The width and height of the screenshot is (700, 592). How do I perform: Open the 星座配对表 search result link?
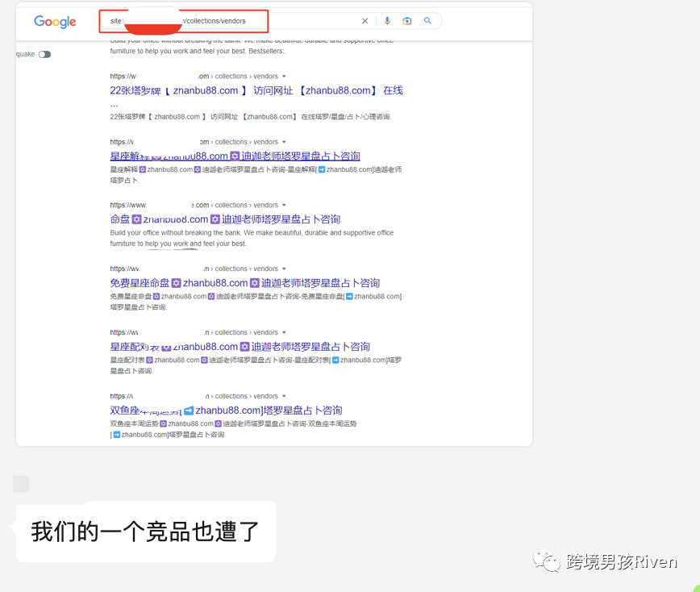coord(240,347)
